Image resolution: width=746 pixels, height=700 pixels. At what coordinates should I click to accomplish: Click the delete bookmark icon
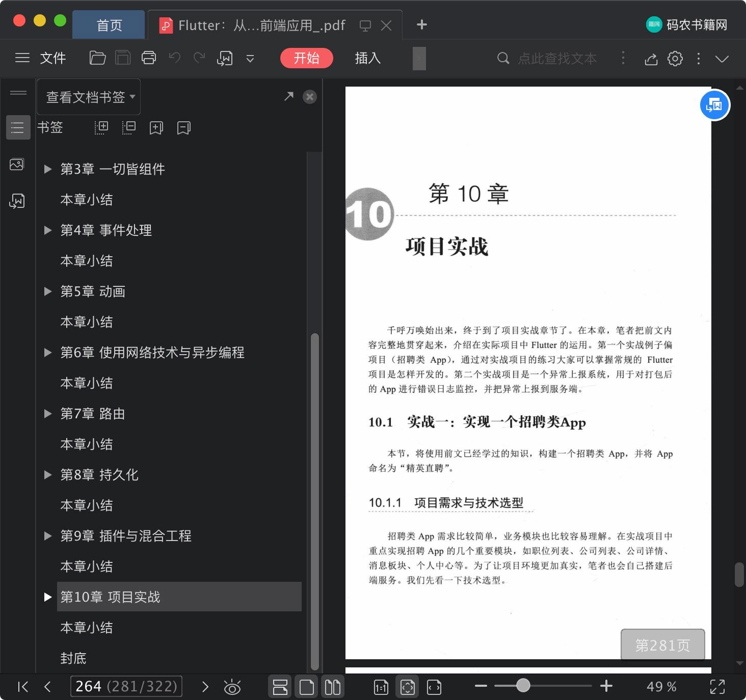point(184,127)
